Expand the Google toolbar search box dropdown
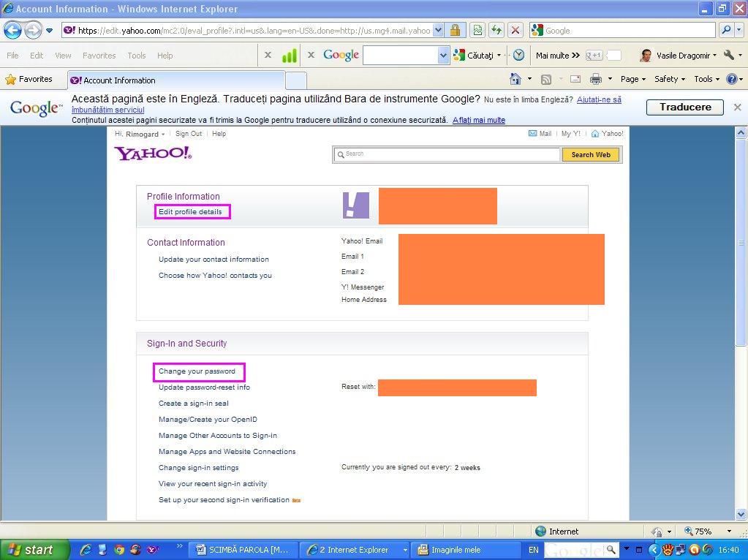The height and width of the screenshot is (560, 748). click(443, 56)
